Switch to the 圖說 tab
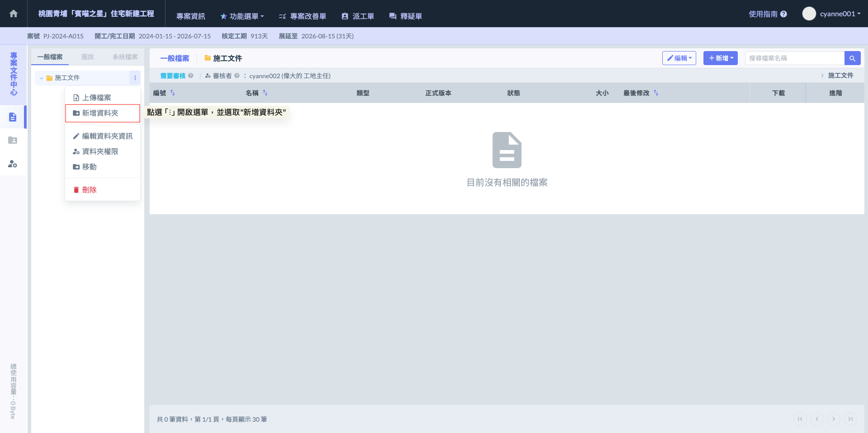Screen dimensions: 868x433 tap(87, 57)
